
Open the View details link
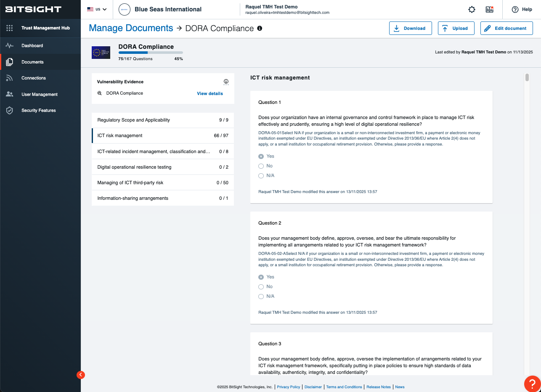[210, 93]
